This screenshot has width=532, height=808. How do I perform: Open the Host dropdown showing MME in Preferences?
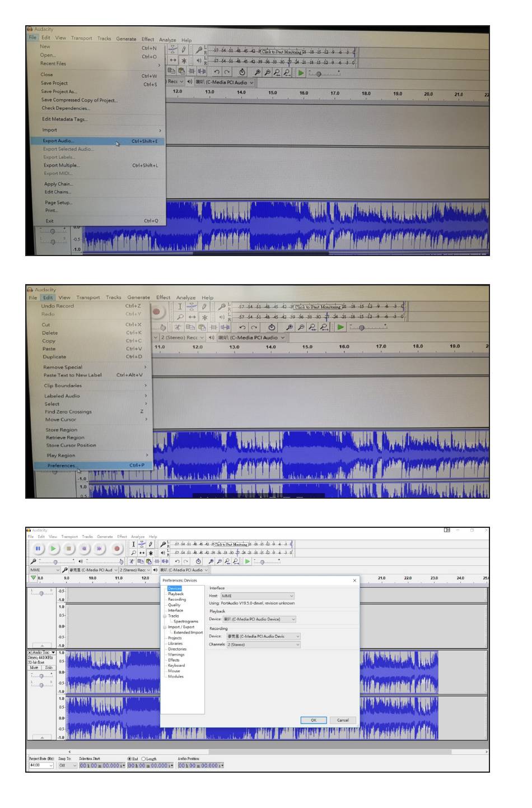click(257, 596)
